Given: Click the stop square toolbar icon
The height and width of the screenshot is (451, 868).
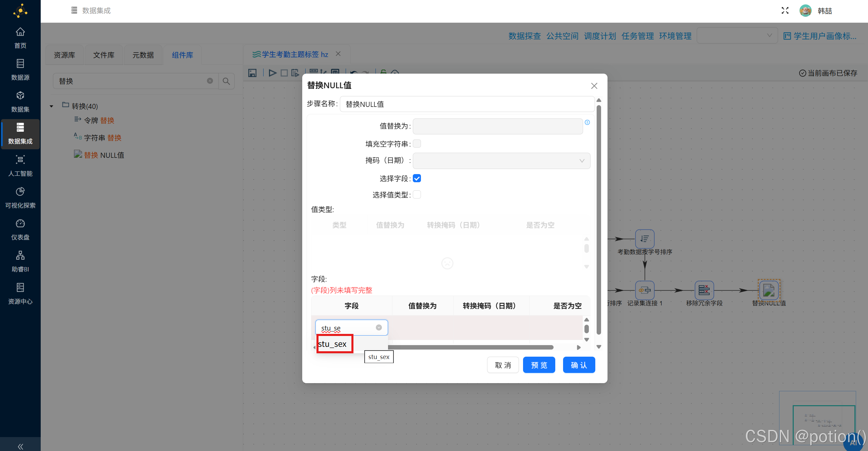Looking at the screenshot, I should click(284, 73).
